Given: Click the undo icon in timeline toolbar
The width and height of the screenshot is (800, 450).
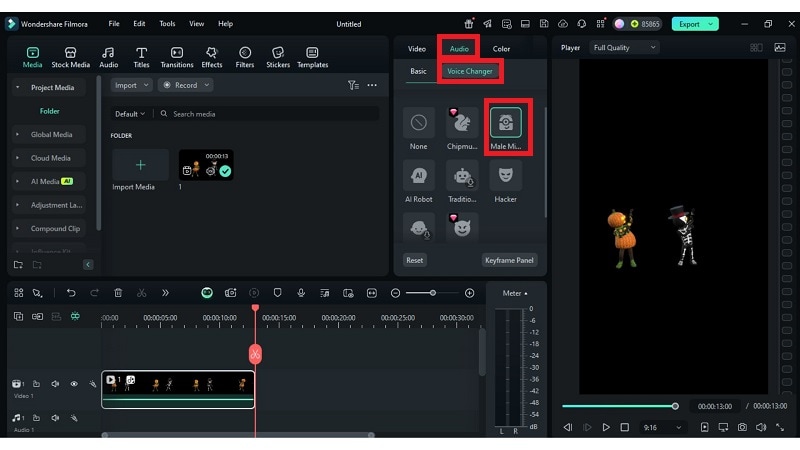Looking at the screenshot, I should 71,293.
